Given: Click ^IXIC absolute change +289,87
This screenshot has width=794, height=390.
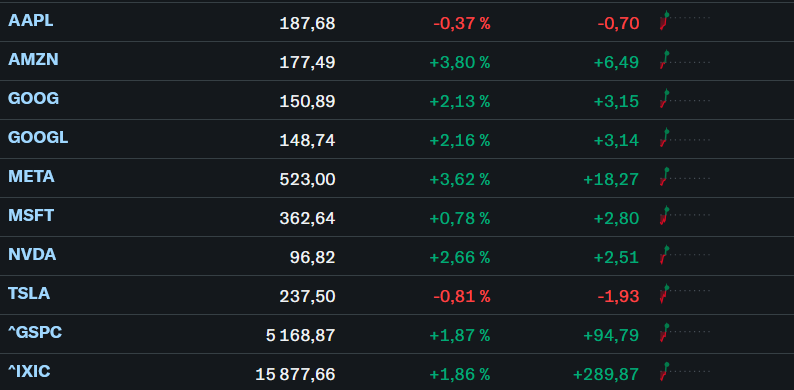Looking at the screenshot, I should (606, 374).
